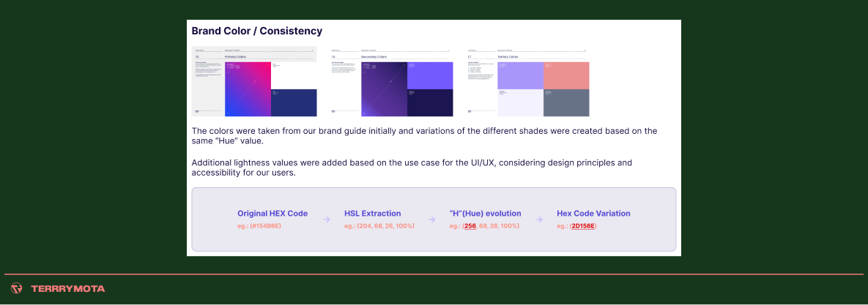868x305 pixels.
Task: Pick the dark indigo secondary swatch
Action: pos(430,103)
